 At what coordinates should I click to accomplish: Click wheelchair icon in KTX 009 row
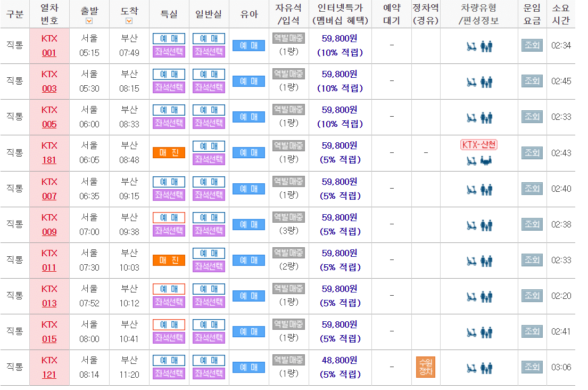point(471,226)
